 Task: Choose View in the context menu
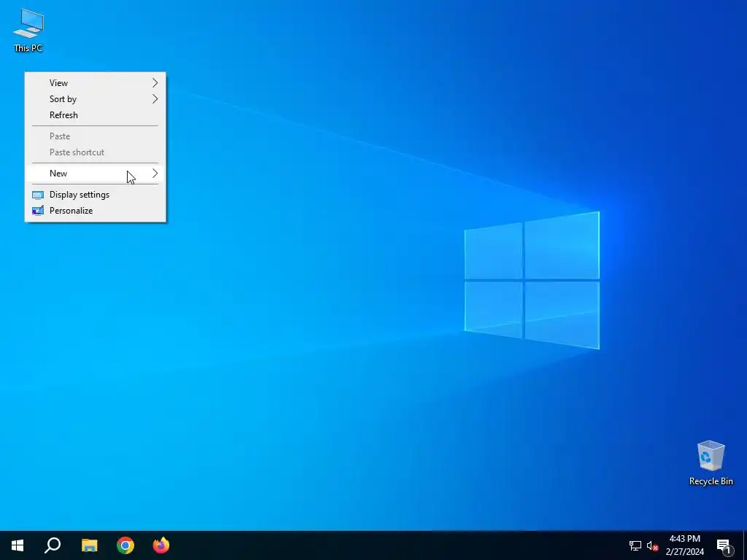(x=96, y=83)
